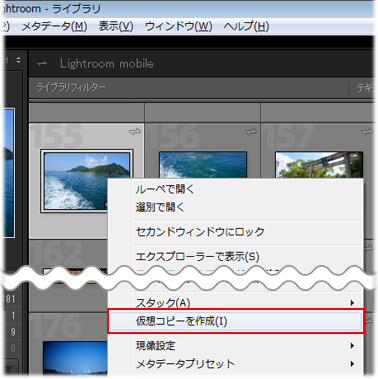The image size is (378, 379).
Task: Click 仮想コピーを作成(I) menu item
Action: tap(236, 321)
